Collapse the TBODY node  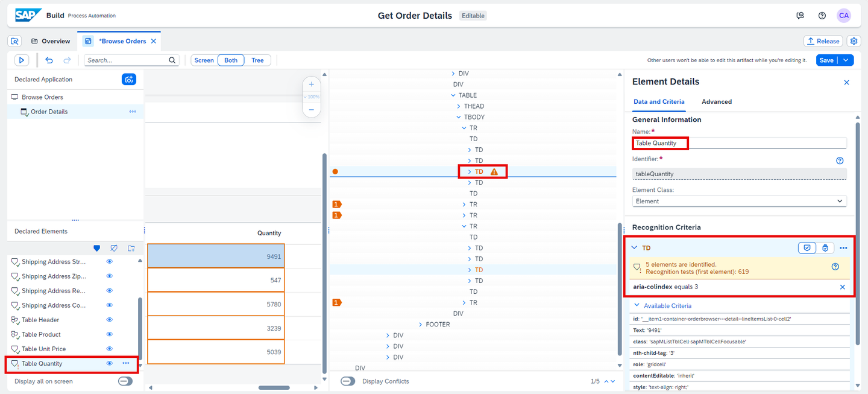(x=459, y=117)
